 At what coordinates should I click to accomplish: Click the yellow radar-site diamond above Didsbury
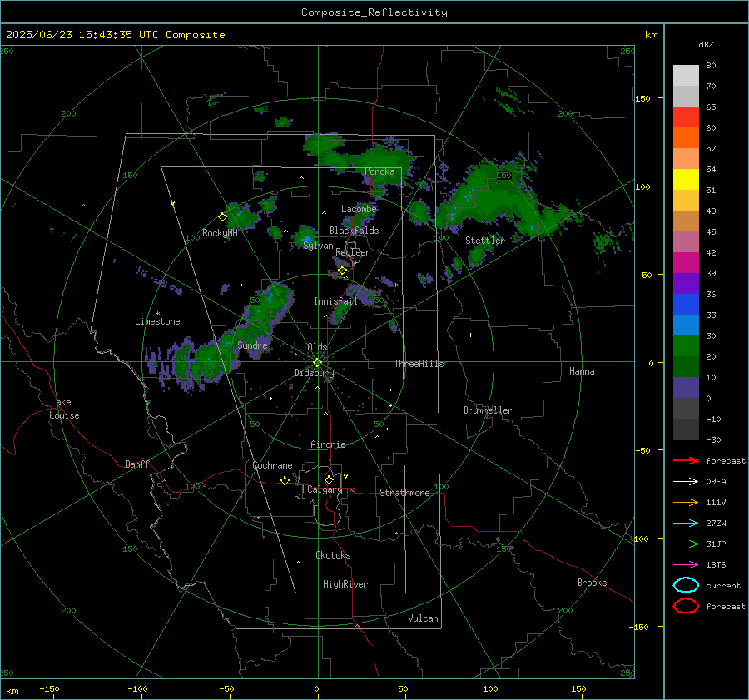click(x=317, y=363)
